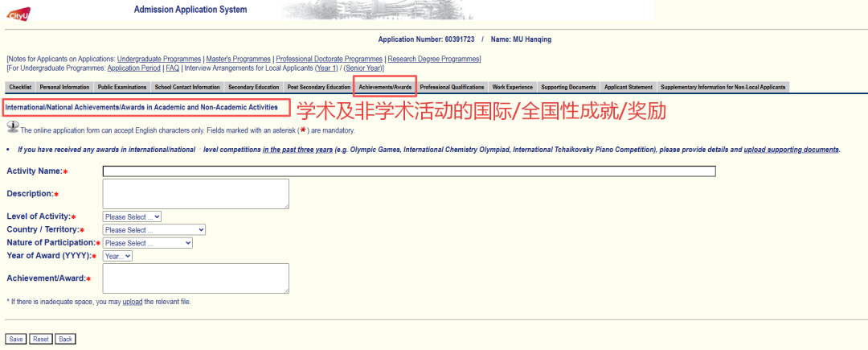The height and width of the screenshot is (350, 868).
Task: Click the Reset button
Action: 41,339
